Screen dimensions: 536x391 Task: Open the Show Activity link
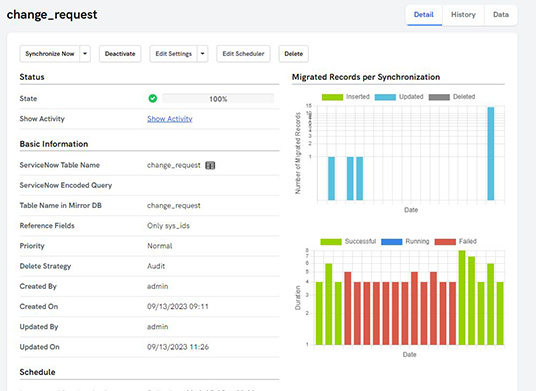pos(170,119)
